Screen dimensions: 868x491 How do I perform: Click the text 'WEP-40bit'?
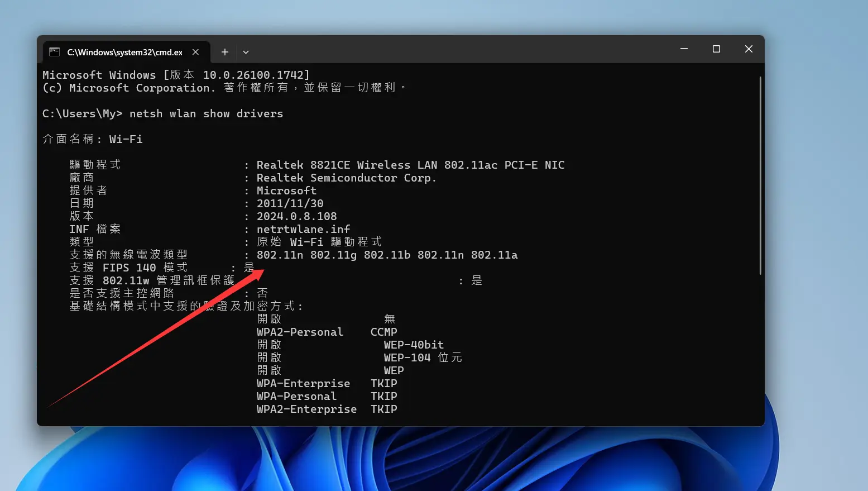tap(414, 345)
